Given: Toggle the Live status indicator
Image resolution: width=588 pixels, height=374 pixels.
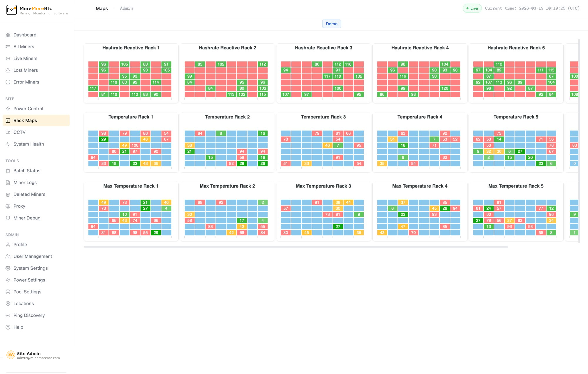Looking at the screenshot, I should [x=472, y=8].
